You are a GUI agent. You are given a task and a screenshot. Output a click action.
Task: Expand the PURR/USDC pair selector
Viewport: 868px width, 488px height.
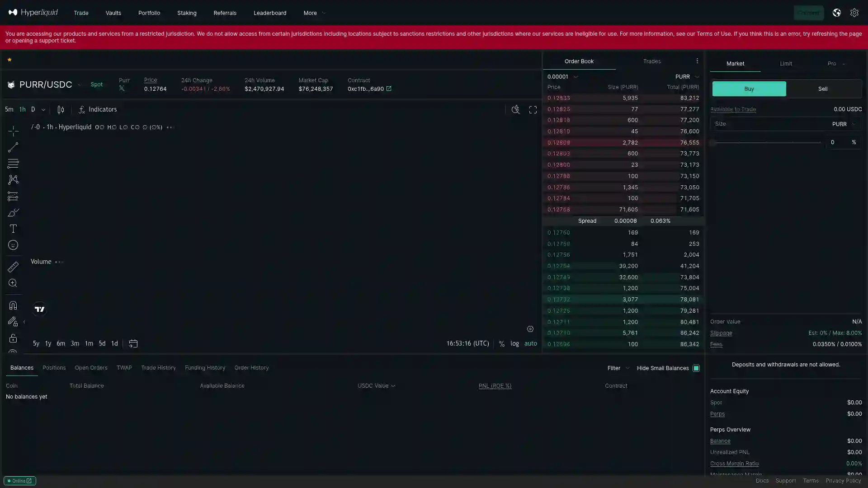coord(79,85)
